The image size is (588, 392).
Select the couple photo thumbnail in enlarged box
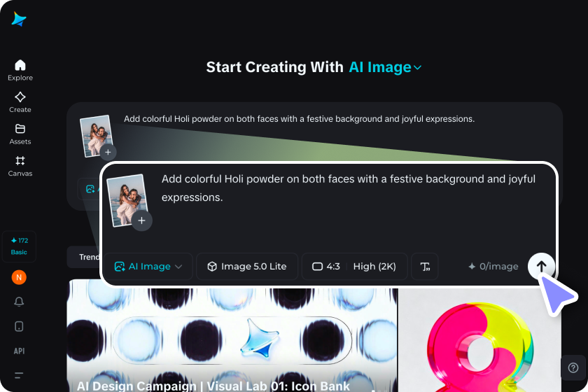pos(127,199)
